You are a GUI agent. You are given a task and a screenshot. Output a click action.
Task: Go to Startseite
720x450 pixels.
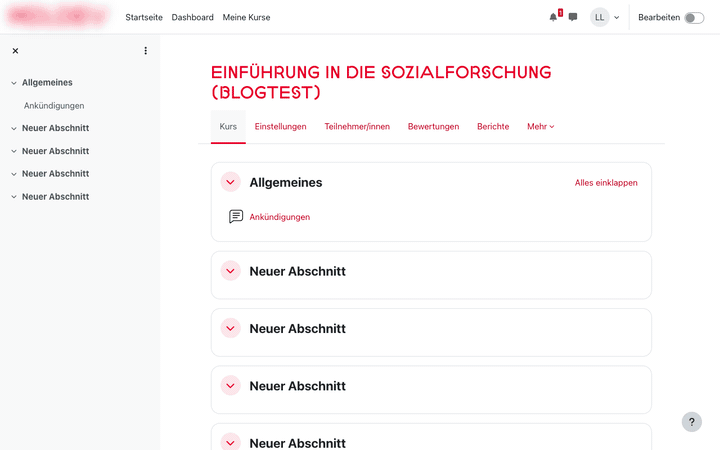(x=144, y=17)
